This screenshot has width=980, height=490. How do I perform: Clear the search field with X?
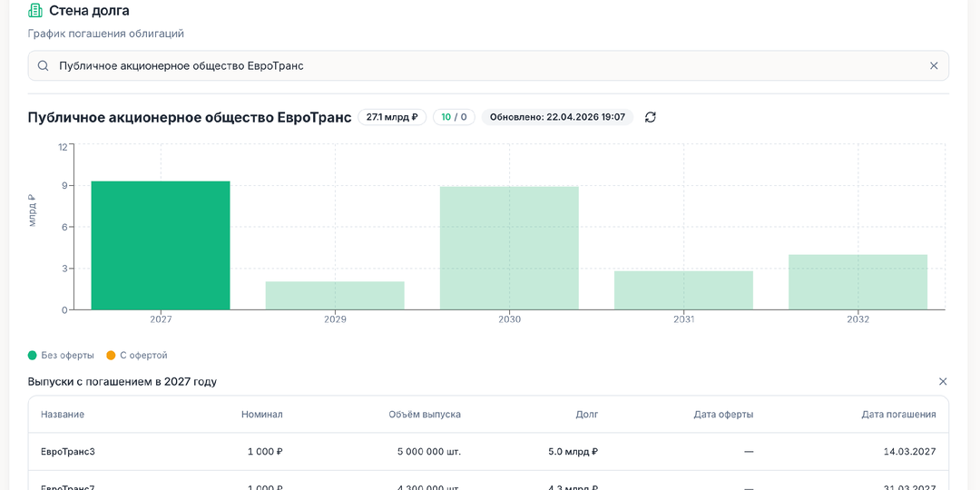tap(934, 65)
